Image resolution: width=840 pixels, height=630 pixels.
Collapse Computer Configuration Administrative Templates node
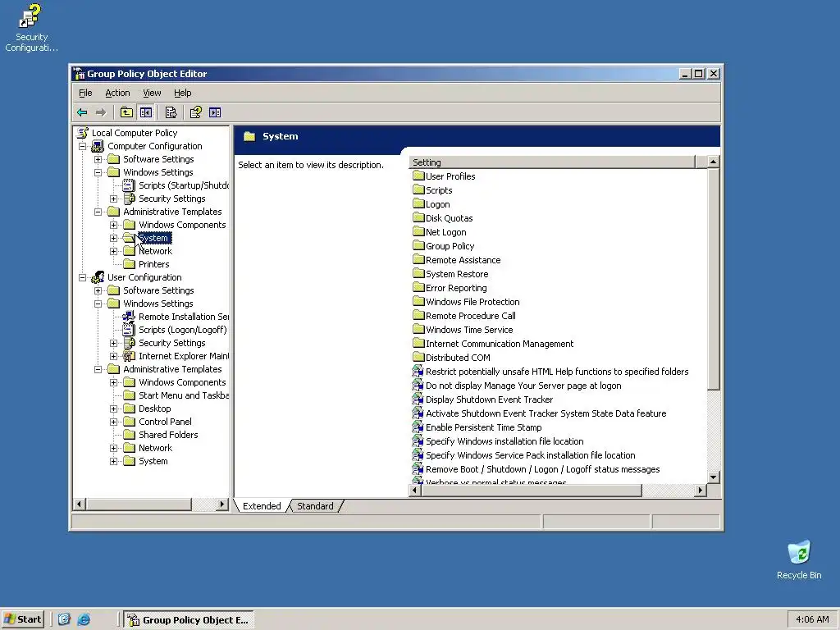[x=98, y=212]
